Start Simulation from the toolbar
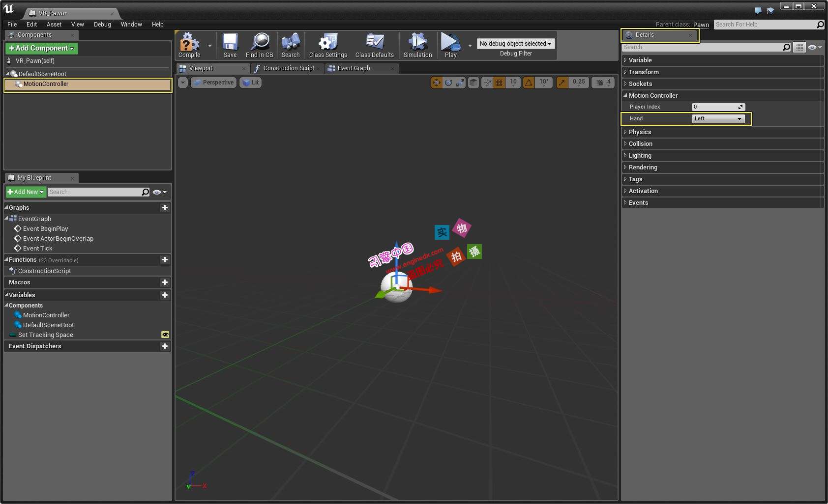The width and height of the screenshot is (828, 504). point(417,45)
